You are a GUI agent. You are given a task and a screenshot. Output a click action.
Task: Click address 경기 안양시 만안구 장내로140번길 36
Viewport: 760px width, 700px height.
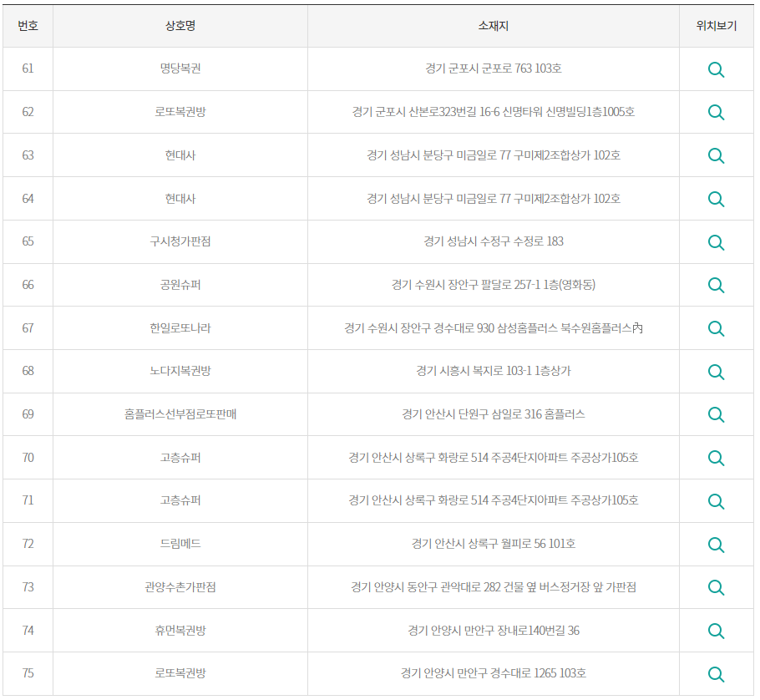pyautogui.click(x=494, y=630)
